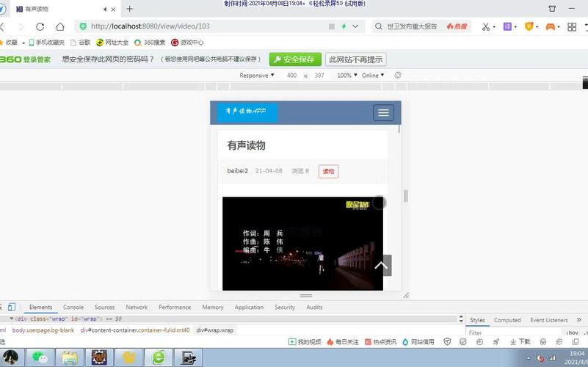Expand the Online throttling dropdown
The height and width of the screenshot is (367, 588).
coord(372,76)
